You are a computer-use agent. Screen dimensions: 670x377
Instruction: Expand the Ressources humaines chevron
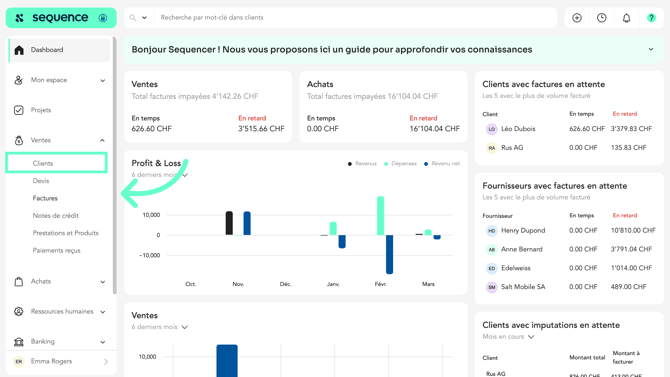tap(103, 312)
